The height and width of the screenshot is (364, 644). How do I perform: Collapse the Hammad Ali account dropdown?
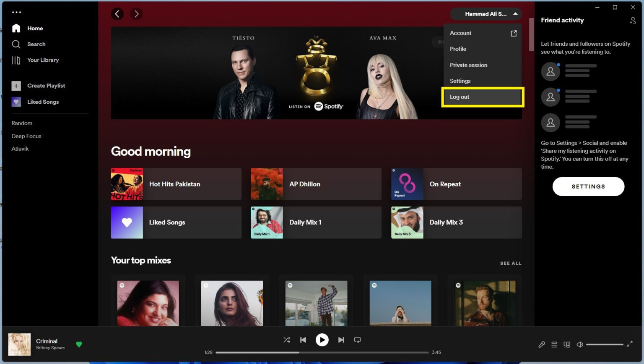click(485, 13)
